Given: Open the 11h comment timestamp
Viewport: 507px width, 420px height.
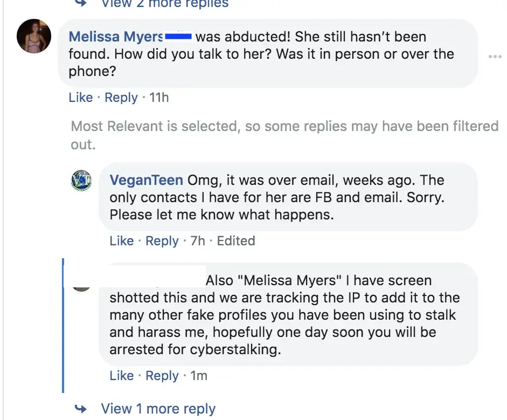Looking at the screenshot, I should pyautogui.click(x=158, y=98).
